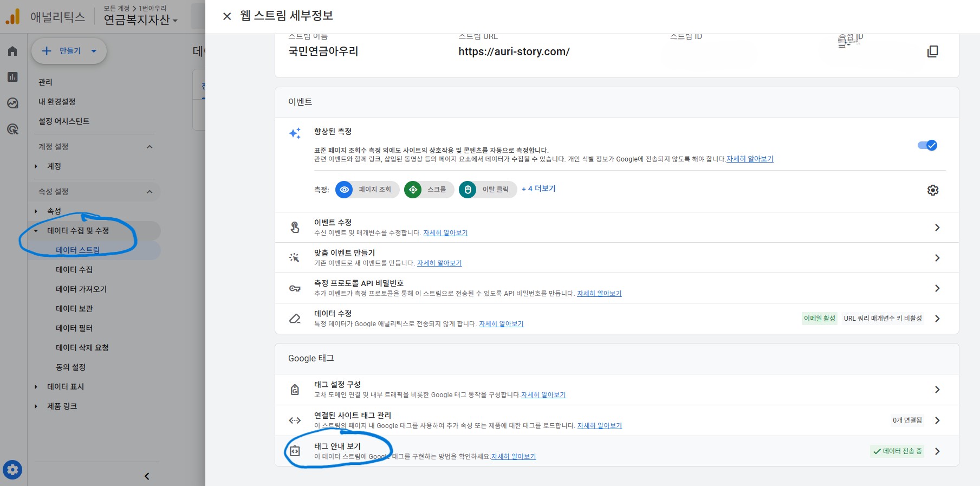
Task: Open learn more link under enhanced measurement
Action: (x=750, y=159)
